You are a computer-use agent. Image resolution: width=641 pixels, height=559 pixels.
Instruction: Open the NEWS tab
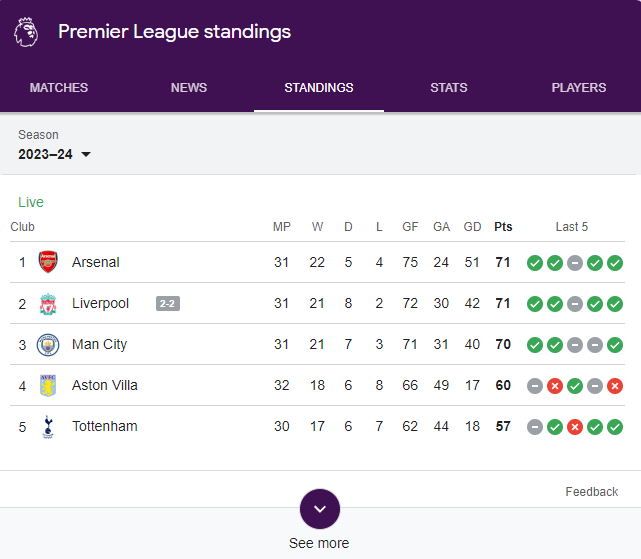(189, 88)
